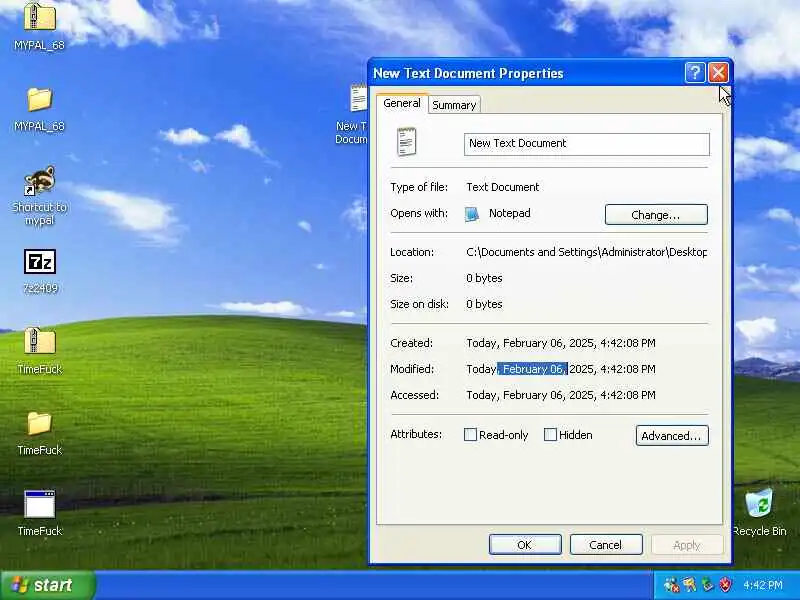Screen dimensions: 800x600
Task: Click the question mark help button
Action: pyautogui.click(x=695, y=72)
